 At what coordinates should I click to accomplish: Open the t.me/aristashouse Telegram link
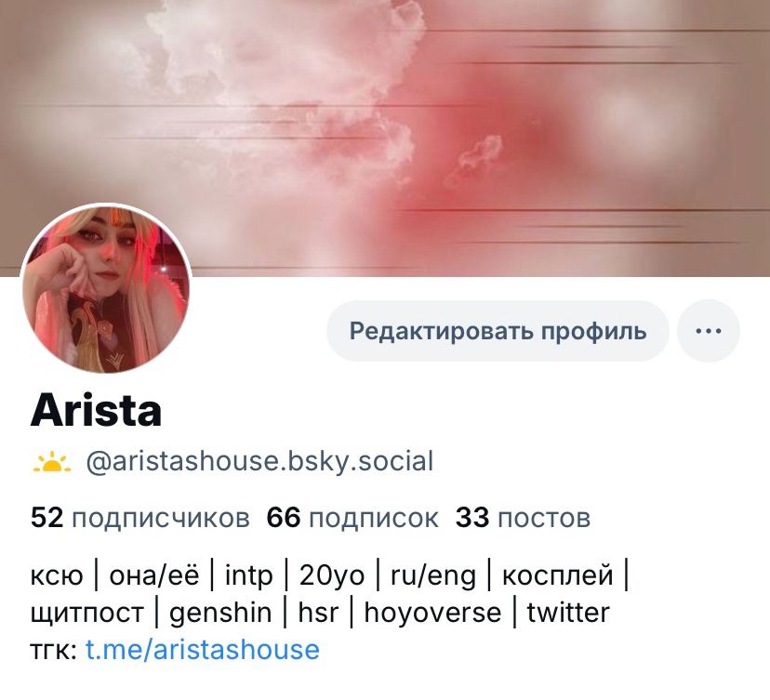[x=203, y=649]
